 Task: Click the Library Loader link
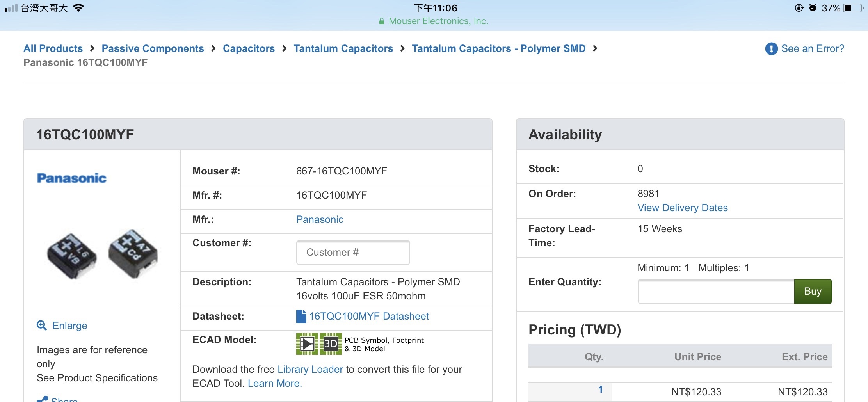(x=310, y=369)
